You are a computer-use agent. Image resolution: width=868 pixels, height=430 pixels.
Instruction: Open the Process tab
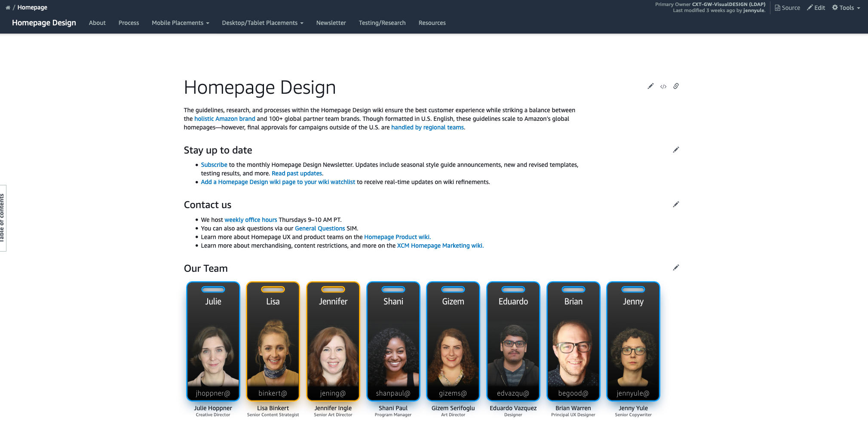coord(129,23)
